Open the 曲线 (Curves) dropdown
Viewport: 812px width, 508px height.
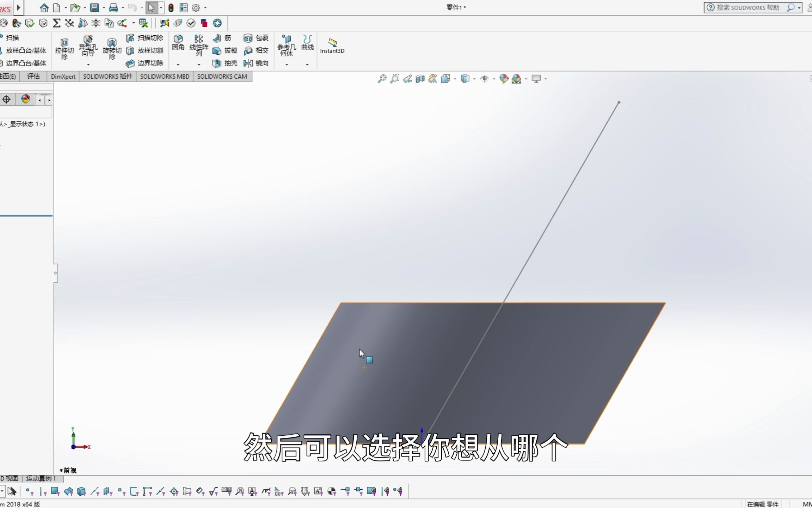point(307,65)
